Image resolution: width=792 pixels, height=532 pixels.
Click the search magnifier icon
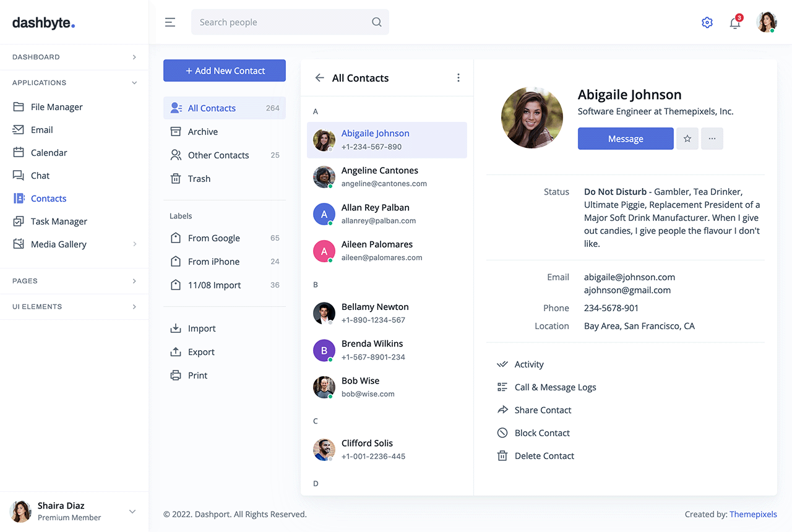(376, 22)
